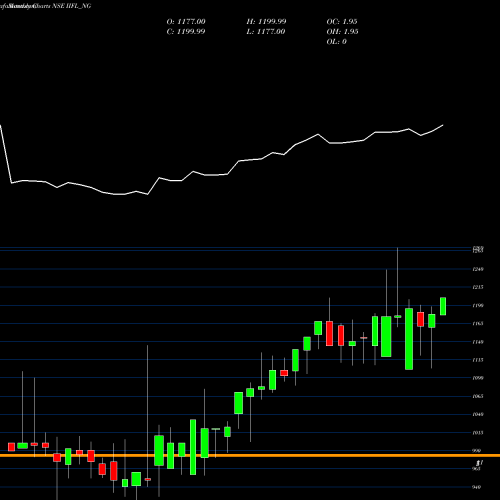Click the 1165 price axis label
The height and width of the screenshot is (500, 500).
[x=478, y=323]
